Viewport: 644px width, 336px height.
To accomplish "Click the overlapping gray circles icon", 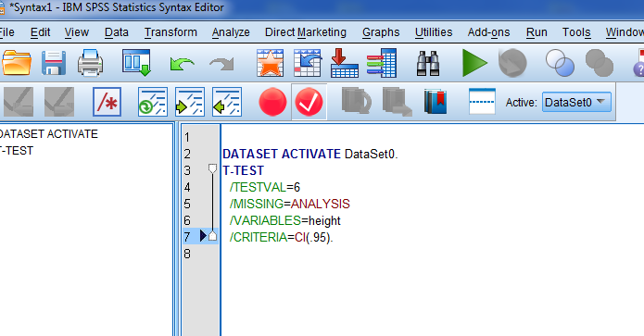I will 600,63.
